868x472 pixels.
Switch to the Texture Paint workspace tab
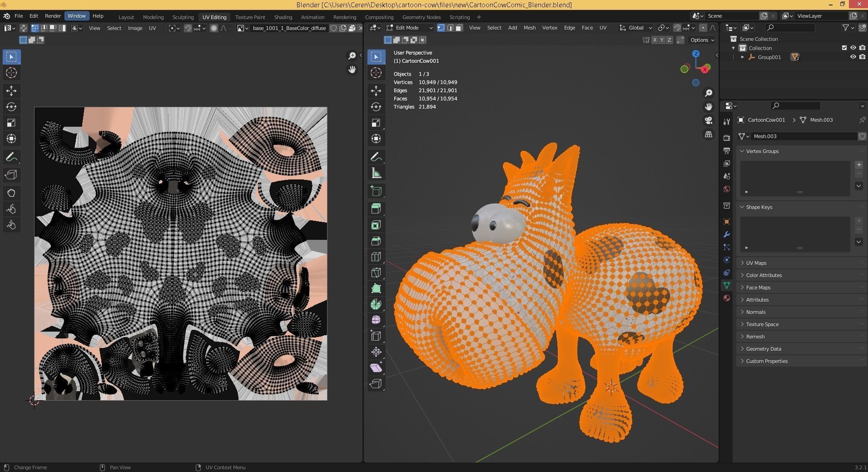250,17
